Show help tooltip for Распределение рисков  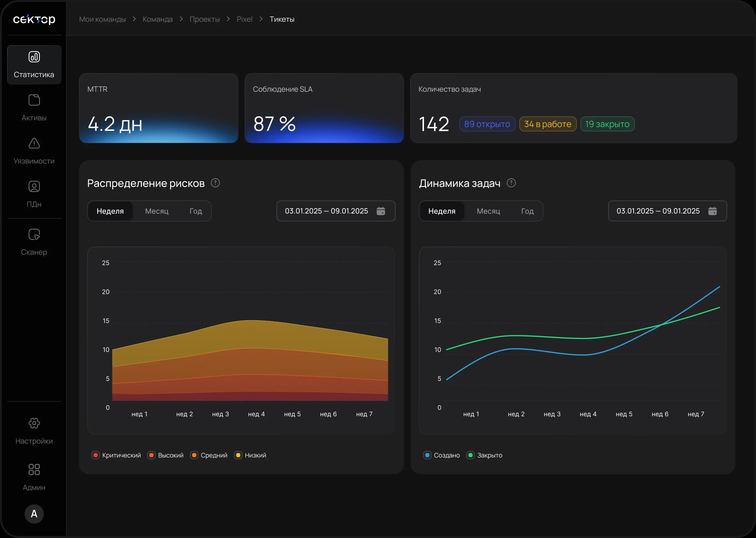[215, 183]
